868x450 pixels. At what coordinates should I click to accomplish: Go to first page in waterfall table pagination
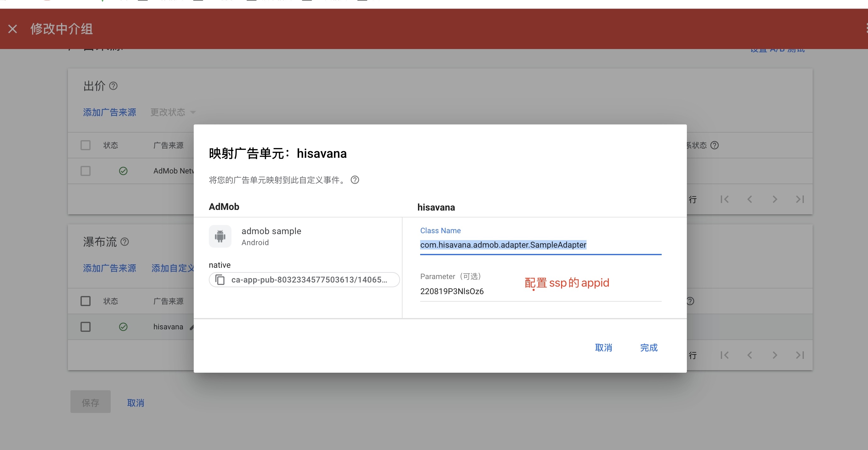725,355
